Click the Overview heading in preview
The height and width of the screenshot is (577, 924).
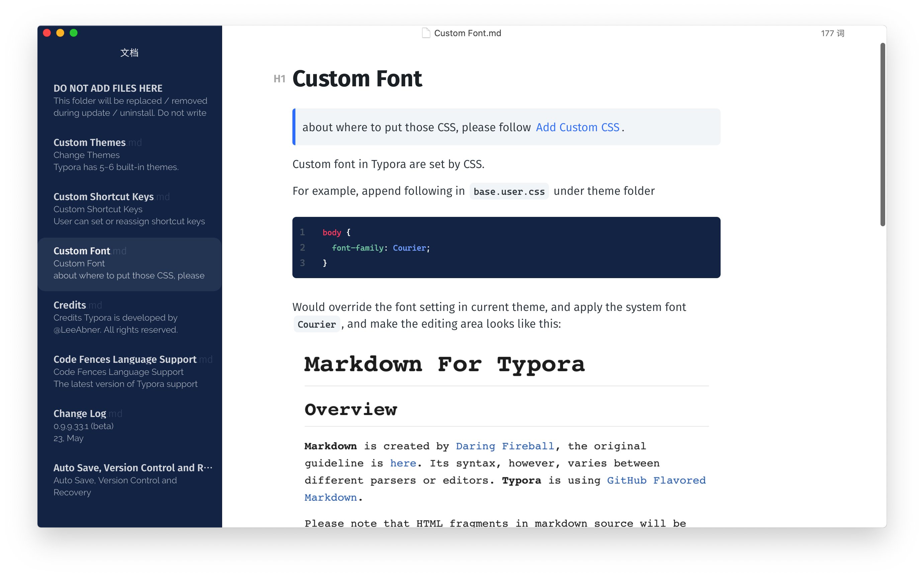point(351,409)
